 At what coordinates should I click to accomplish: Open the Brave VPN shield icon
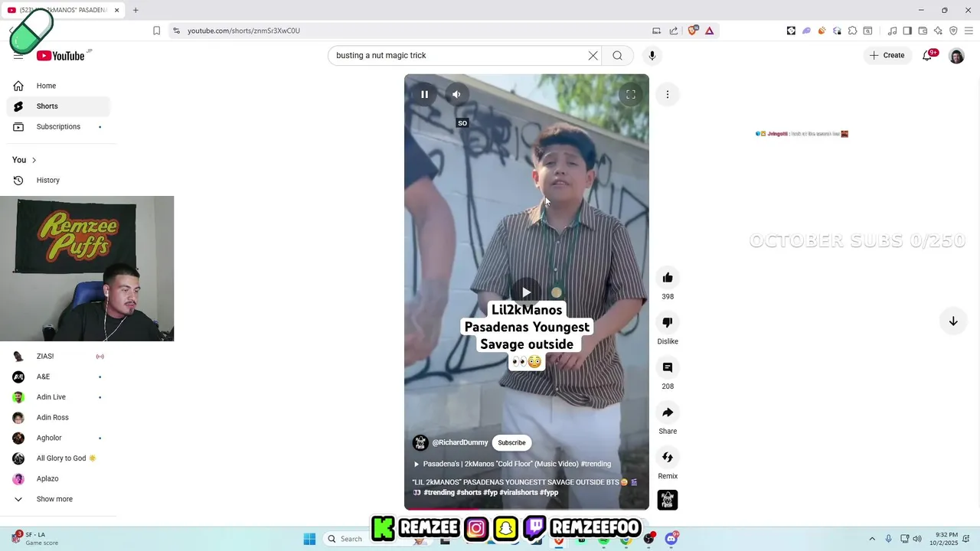click(x=953, y=31)
